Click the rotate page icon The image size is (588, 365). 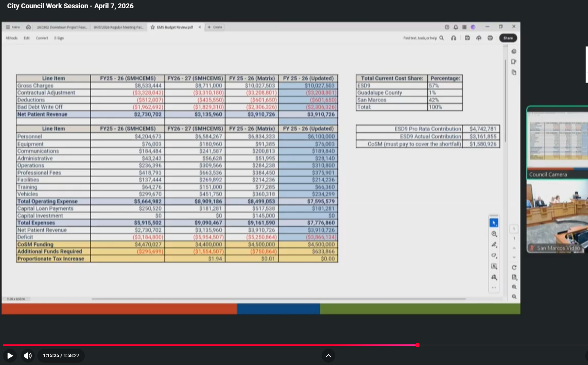tap(514, 267)
